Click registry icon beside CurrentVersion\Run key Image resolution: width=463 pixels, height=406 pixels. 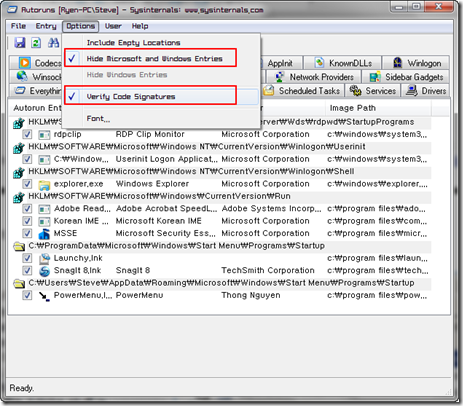(19, 197)
